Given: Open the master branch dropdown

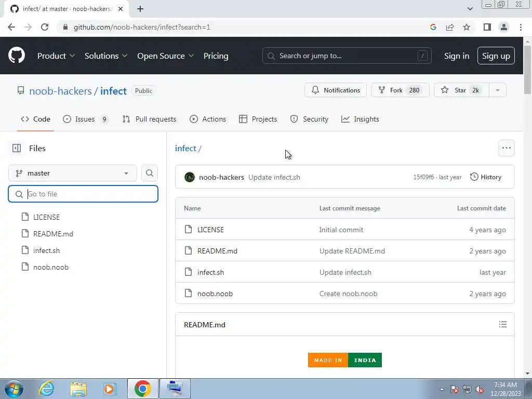Looking at the screenshot, I should [73, 173].
